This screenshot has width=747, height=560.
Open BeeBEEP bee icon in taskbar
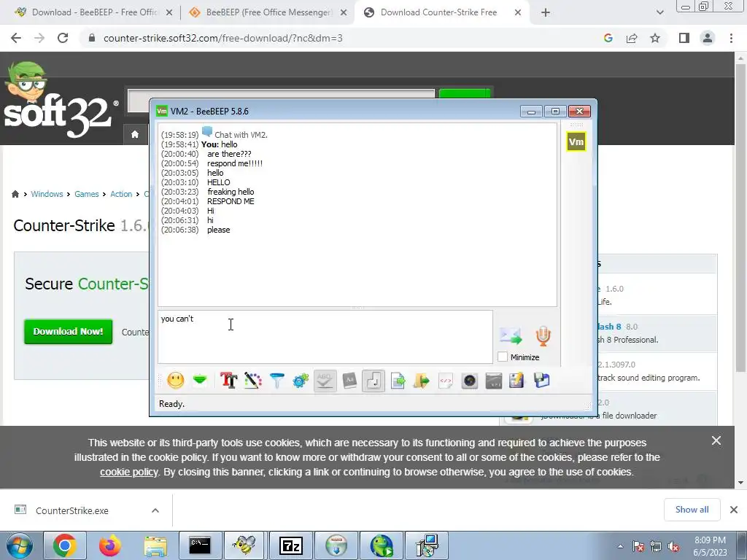245,545
